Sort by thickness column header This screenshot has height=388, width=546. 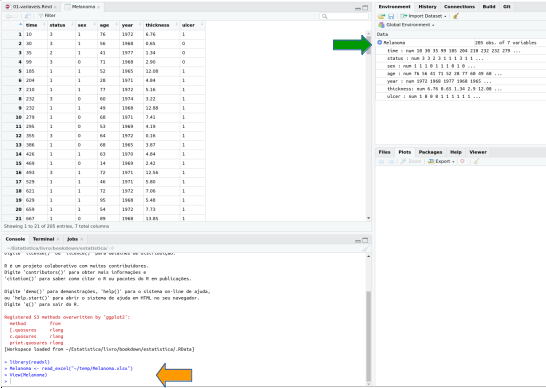click(x=162, y=25)
